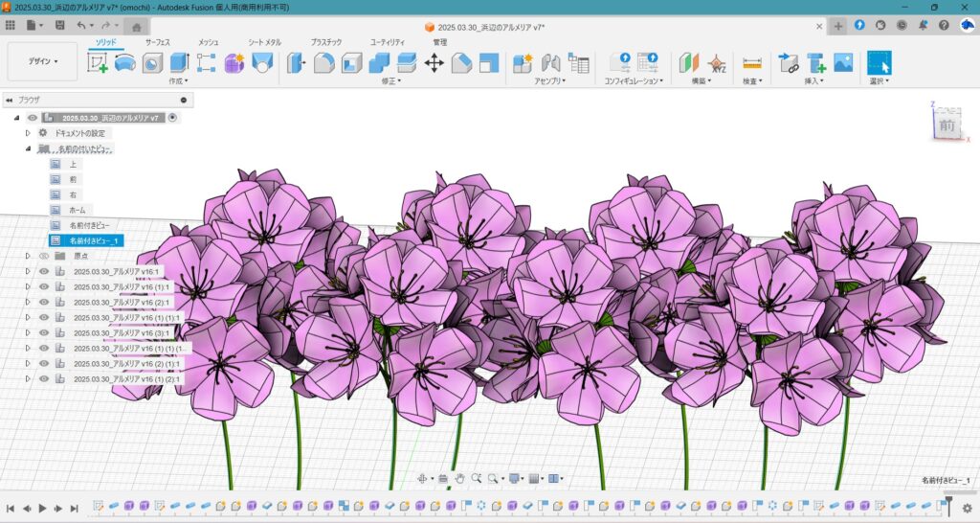This screenshot has width=980, height=523.
Task: Expand the ドキュメントの設定 node
Action: pyautogui.click(x=28, y=133)
